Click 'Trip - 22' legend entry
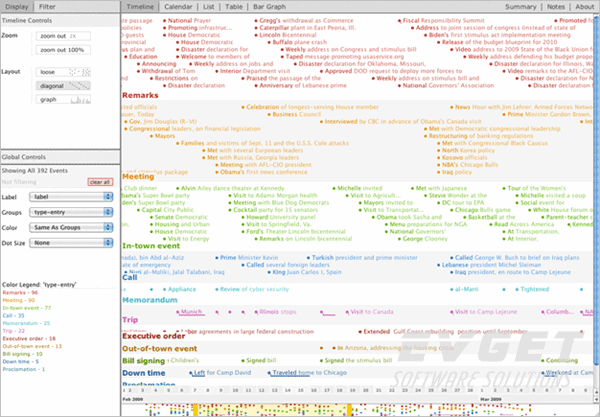600x417 pixels. coord(14,331)
